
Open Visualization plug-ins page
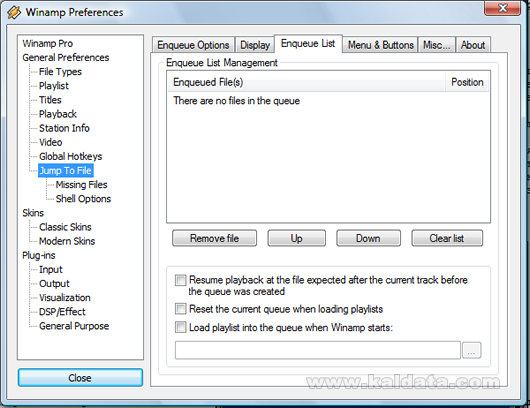(65, 298)
